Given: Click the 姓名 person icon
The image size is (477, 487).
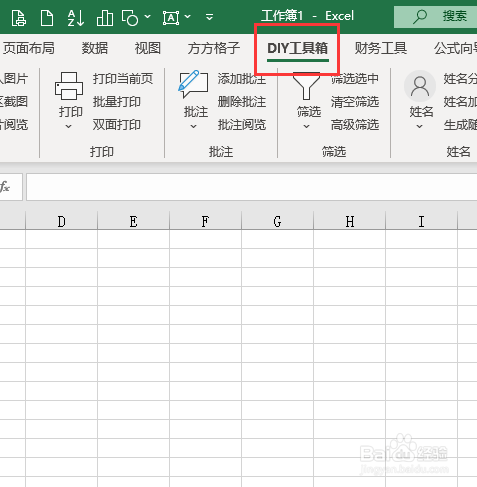Looking at the screenshot, I should 420,86.
